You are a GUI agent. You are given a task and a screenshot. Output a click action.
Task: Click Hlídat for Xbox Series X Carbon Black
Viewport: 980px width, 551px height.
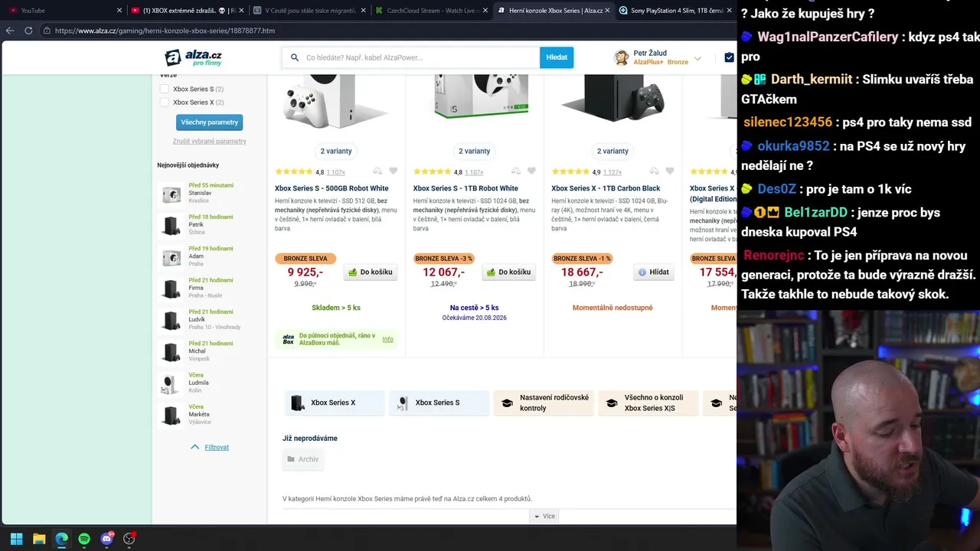pyautogui.click(x=654, y=272)
